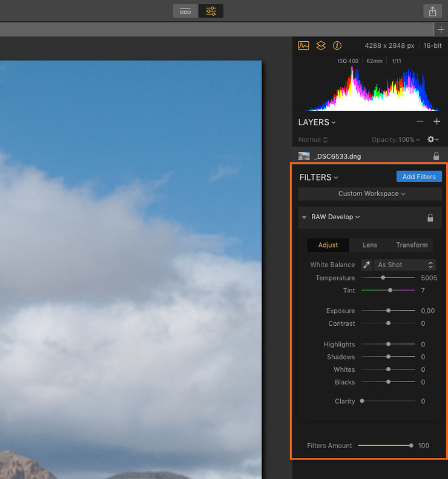Pick white balance with the eyedropper

[x=366, y=265]
